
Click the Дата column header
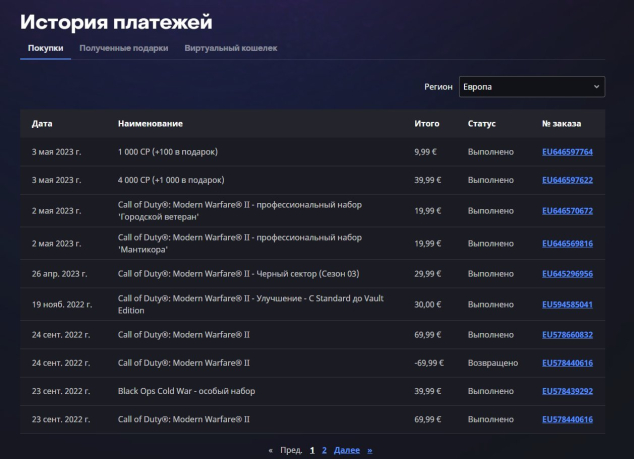point(42,124)
